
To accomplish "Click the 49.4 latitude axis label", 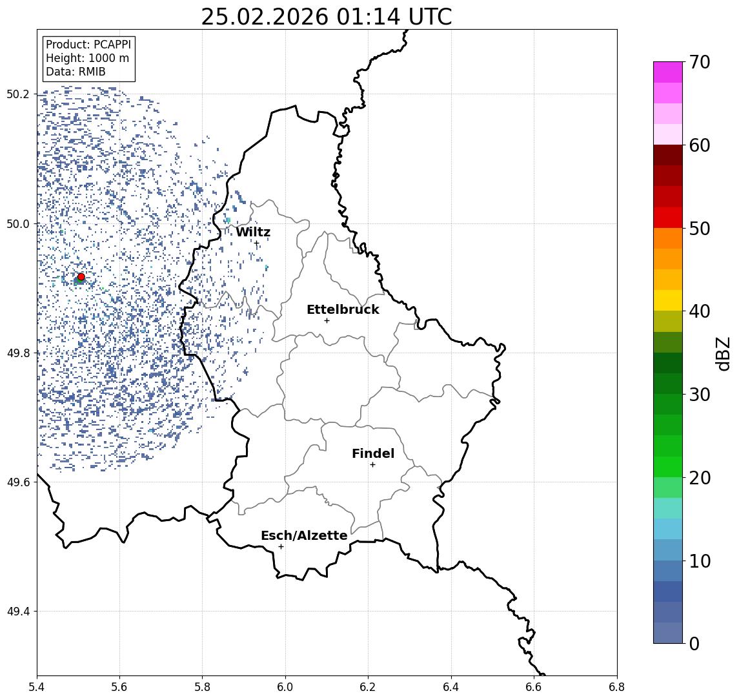I will click(17, 612).
